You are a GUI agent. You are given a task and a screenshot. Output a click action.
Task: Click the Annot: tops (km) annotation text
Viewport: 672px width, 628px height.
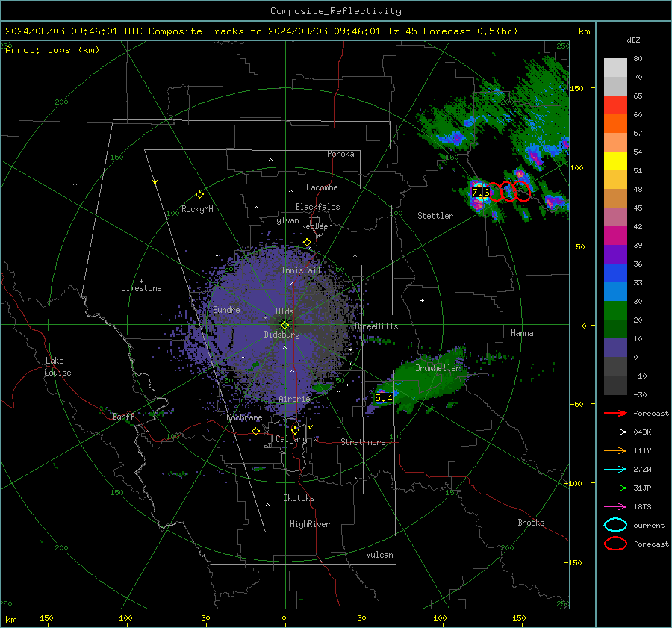click(x=52, y=50)
